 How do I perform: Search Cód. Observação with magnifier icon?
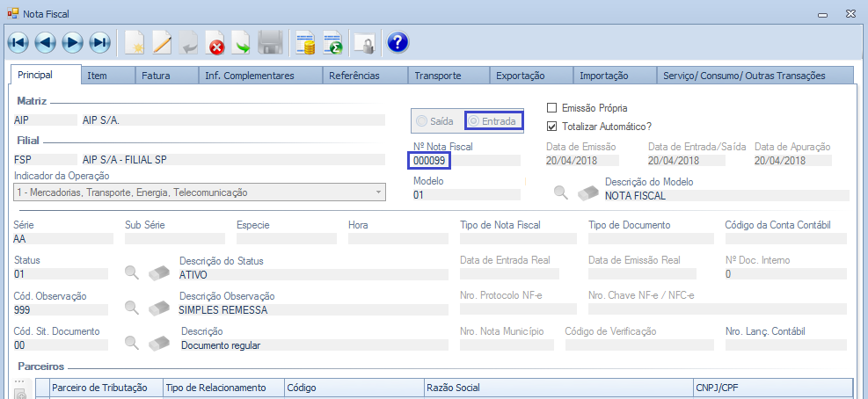click(132, 307)
